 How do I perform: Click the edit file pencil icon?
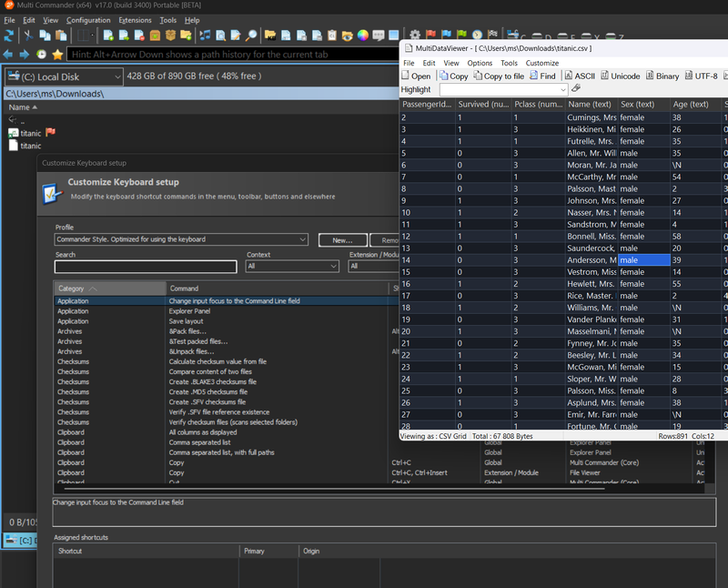(236, 35)
